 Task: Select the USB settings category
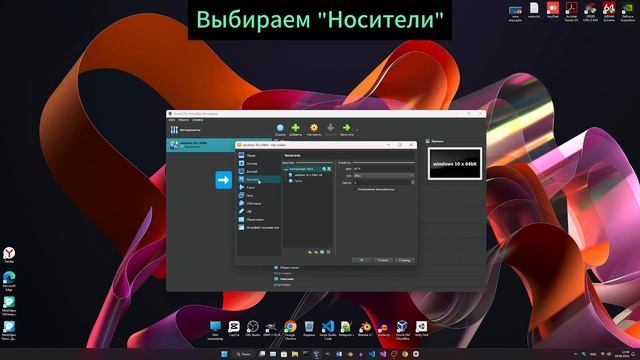[x=259, y=211]
